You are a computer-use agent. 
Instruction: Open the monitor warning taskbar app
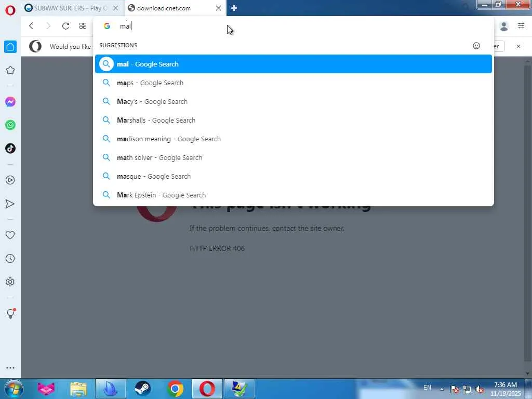(240, 389)
